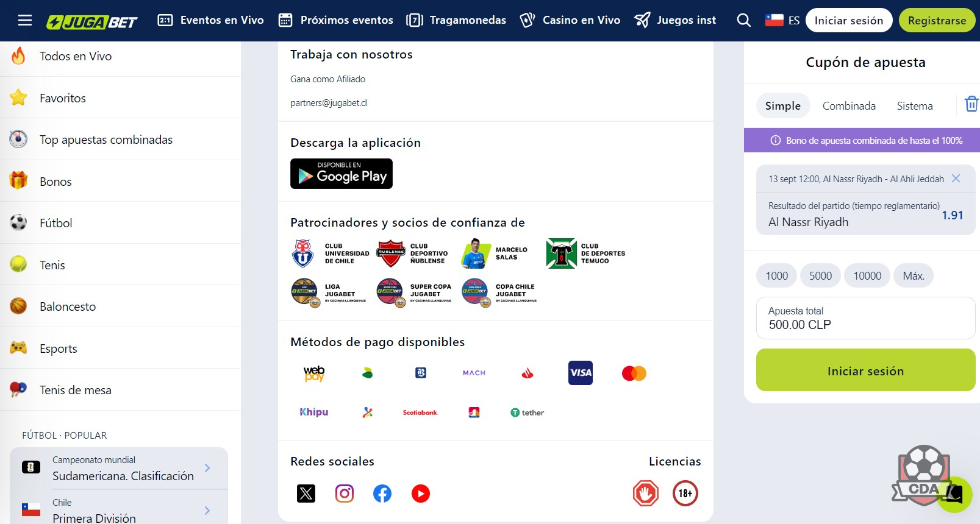Screen dimensions: 980x524
Task: Select the 10000 stake chip
Action: click(x=867, y=276)
